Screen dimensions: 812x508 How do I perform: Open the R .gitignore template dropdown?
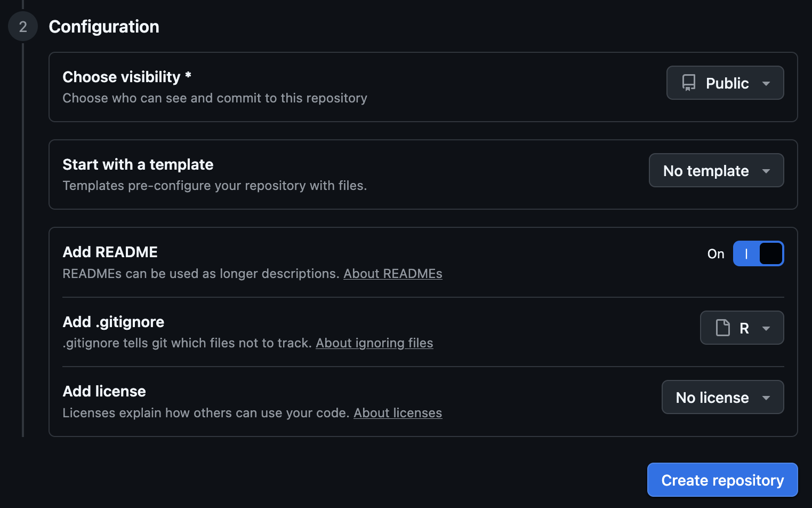pos(742,328)
